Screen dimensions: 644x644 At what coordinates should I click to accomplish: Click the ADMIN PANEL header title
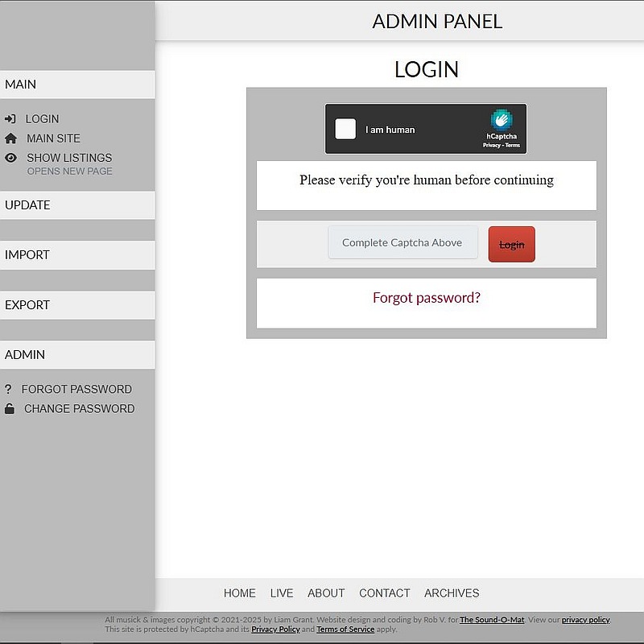pos(437,22)
